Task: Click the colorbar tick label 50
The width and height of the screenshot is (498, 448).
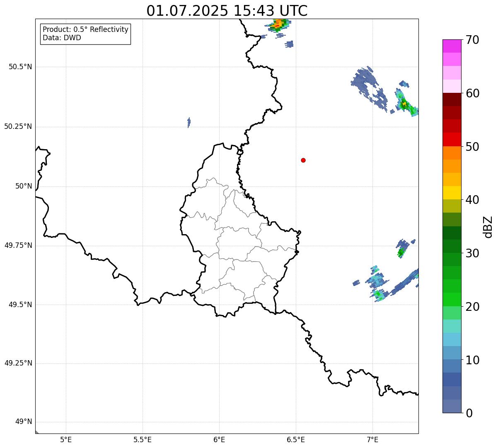Action: coord(472,147)
